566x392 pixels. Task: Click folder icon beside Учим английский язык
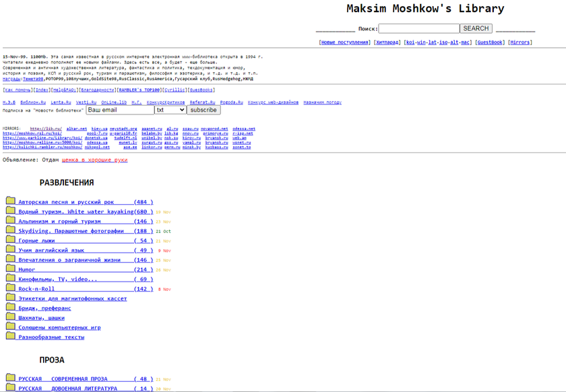pyautogui.click(x=11, y=249)
